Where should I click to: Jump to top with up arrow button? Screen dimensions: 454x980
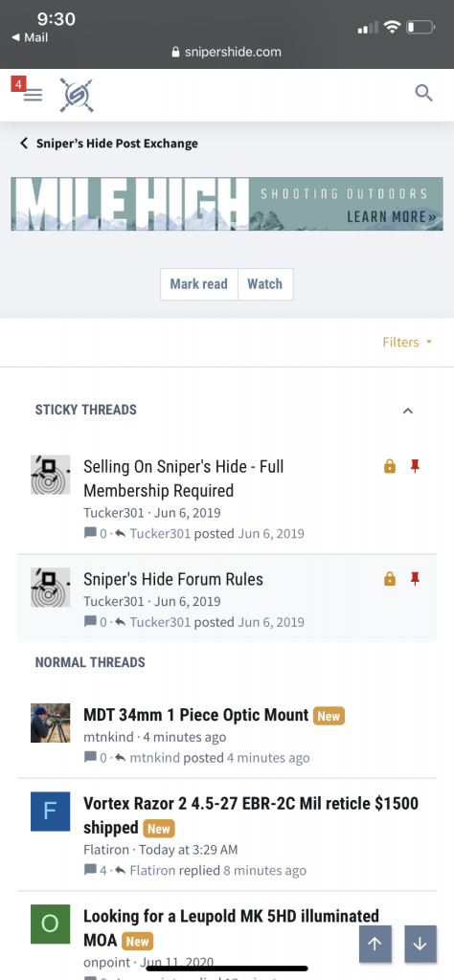click(x=375, y=945)
